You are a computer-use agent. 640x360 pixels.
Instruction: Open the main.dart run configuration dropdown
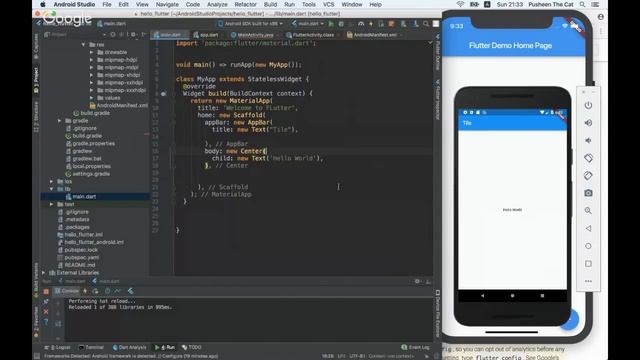coord(308,24)
